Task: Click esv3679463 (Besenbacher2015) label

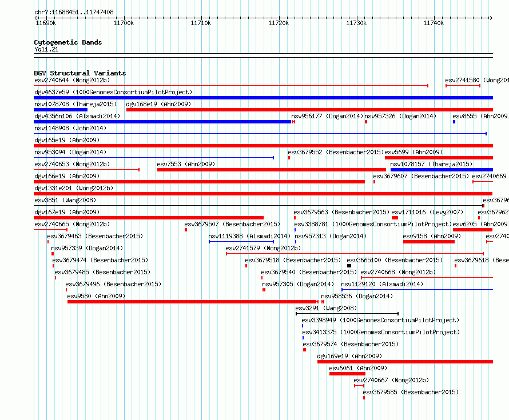Action: [95, 236]
